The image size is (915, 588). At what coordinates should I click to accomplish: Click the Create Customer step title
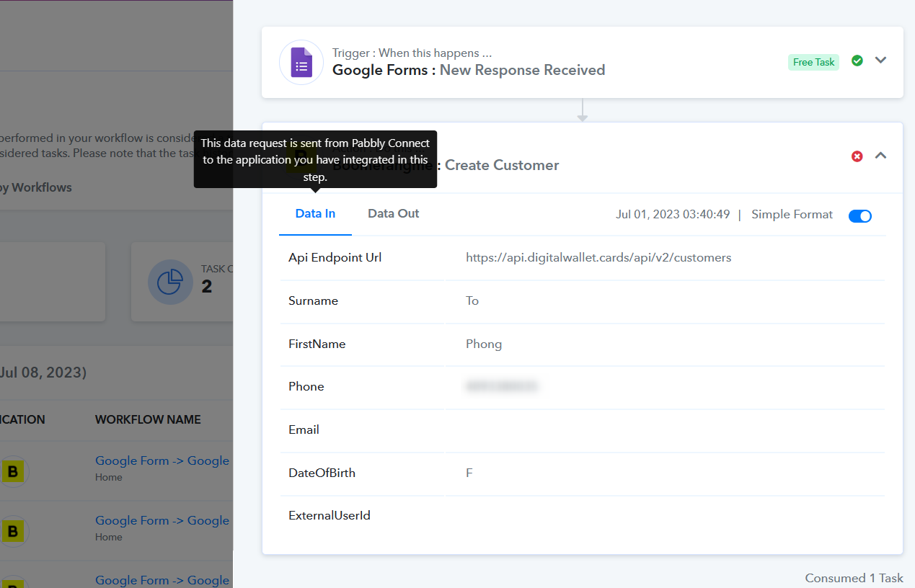tap(502, 165)
